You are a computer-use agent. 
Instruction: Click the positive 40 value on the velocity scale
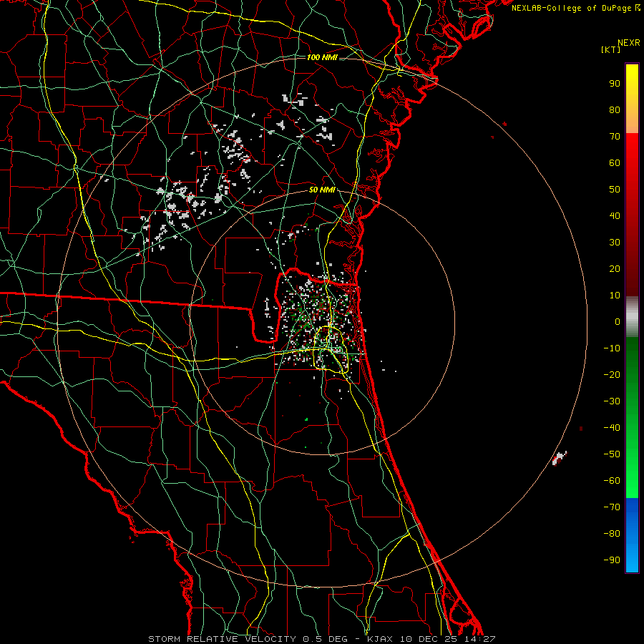pos(615,216)
